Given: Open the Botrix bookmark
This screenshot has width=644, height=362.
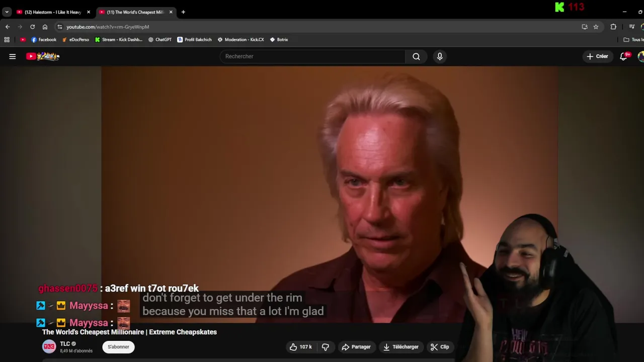Looking at the screenshot, I should [x=279, y=40].
